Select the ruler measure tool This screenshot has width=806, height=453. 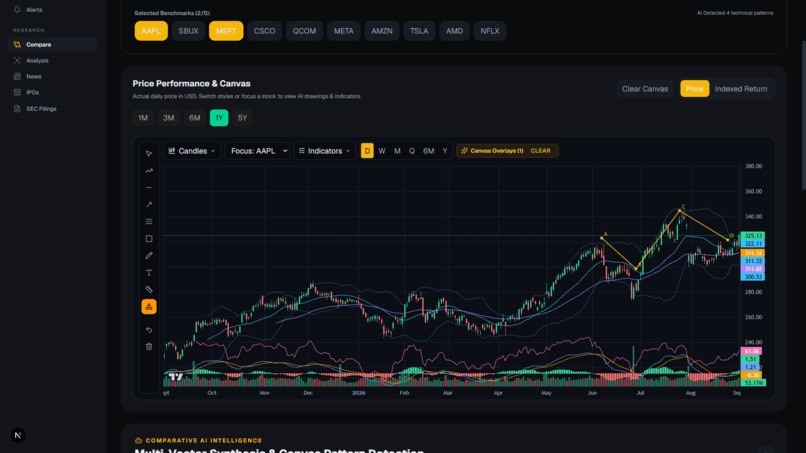coord(149,289)
